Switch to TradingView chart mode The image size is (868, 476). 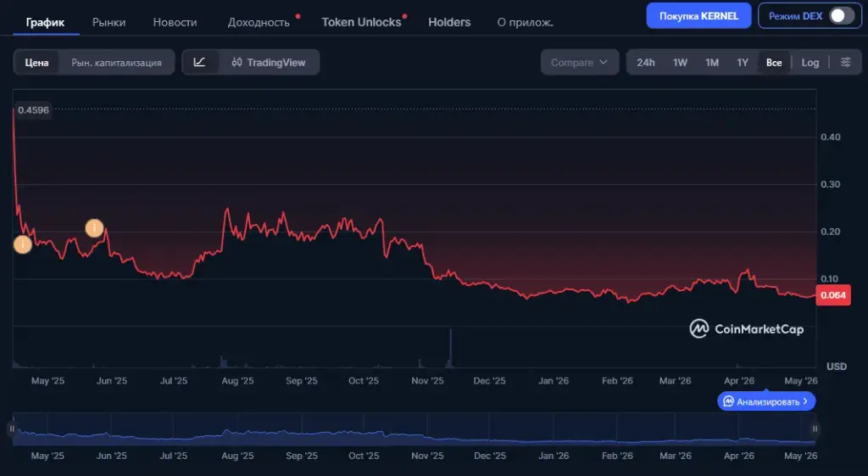269,62
